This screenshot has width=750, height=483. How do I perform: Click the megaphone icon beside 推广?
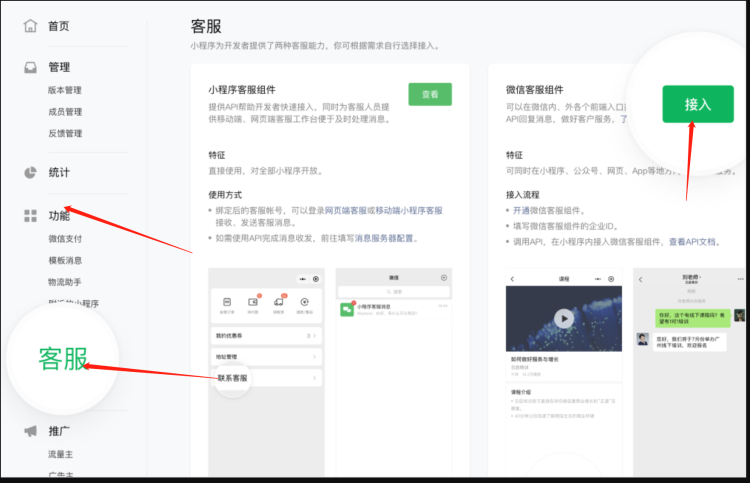tap(30, 431)
